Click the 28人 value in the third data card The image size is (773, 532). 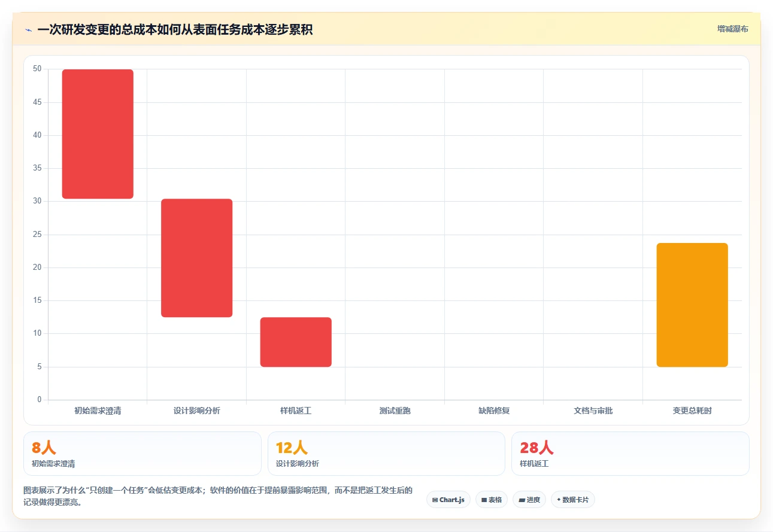pyautogui.click(x=536, y=448)
